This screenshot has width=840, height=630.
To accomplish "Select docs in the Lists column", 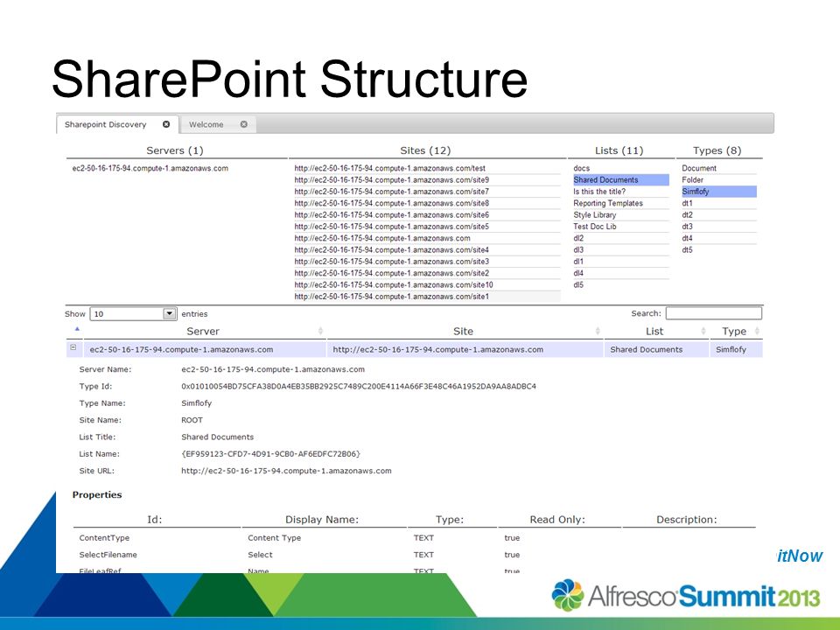I will coord(581,168).
